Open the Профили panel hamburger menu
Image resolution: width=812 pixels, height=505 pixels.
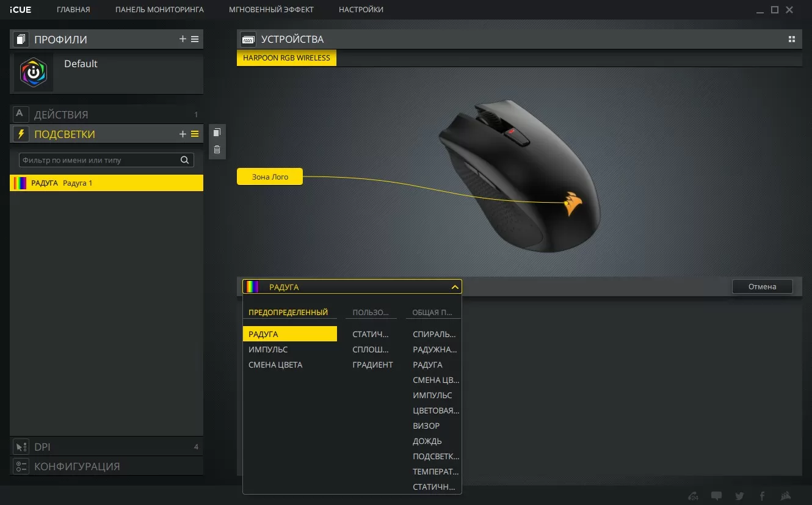pyautogui.click(x=195, y=39)
